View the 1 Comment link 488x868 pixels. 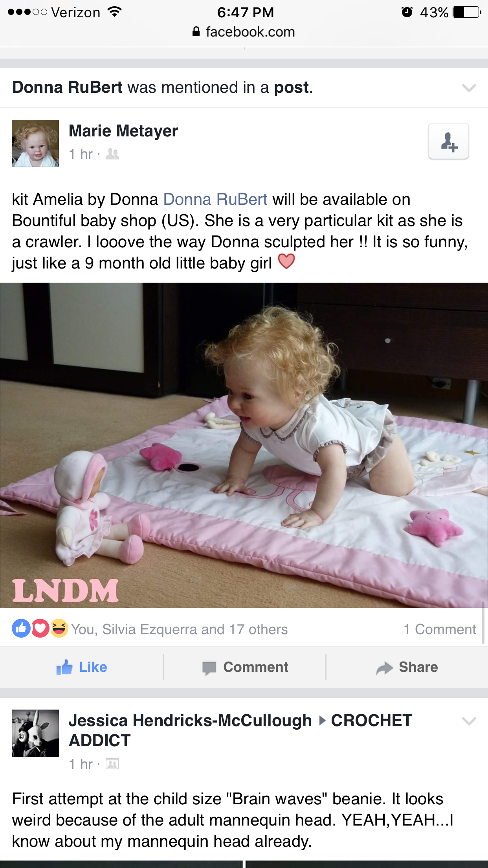tap(440, 629)
